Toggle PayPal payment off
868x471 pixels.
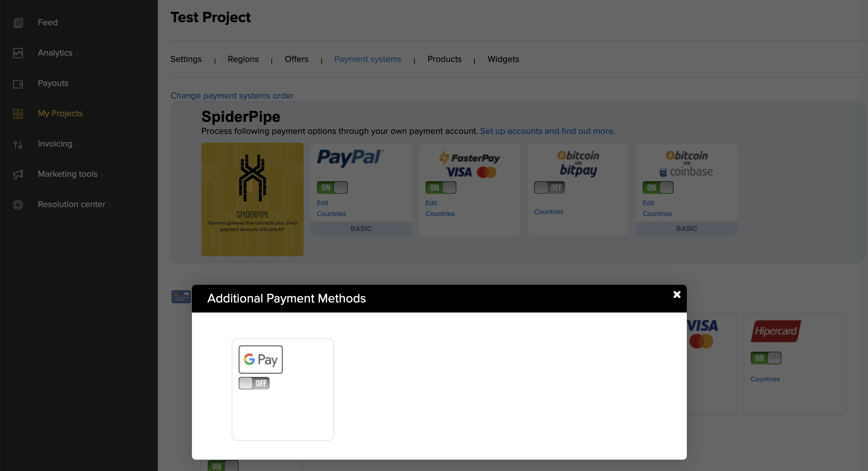(x=332, y=187)
